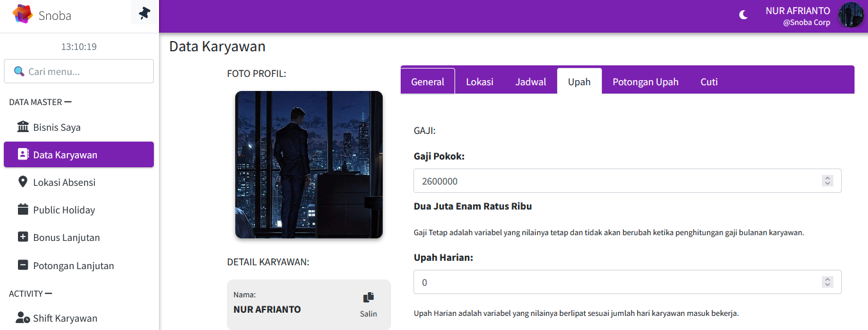Click the search magnifier icon in menu search
Image resolution: width=868 pixels, height=330 pixels.
tap(19, 72)
